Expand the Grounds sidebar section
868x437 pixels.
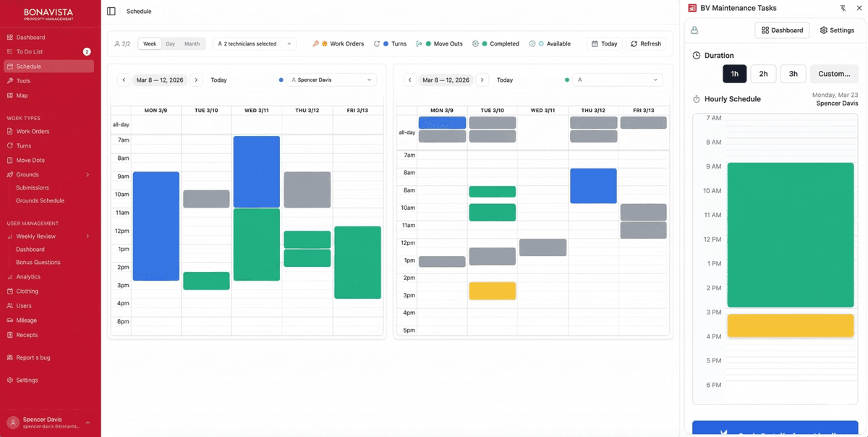tap(43, 174)
